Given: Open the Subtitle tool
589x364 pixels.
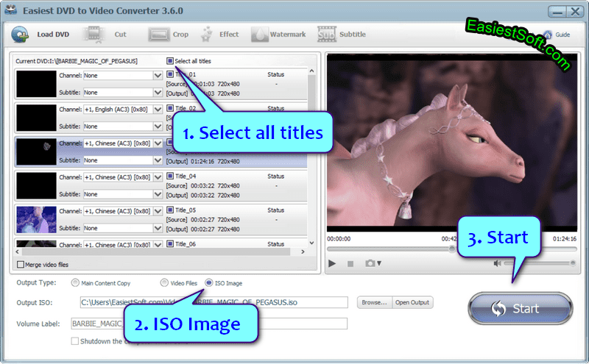Looking at the screenshot, I should (326, 35).
